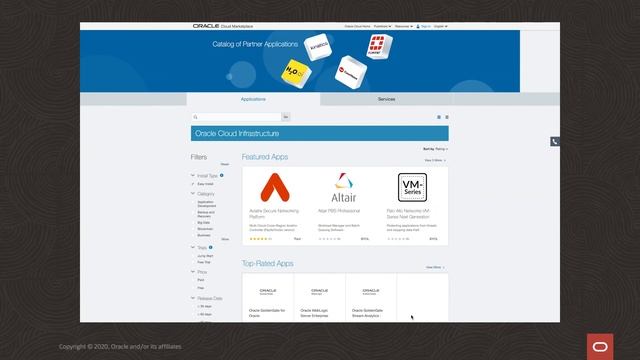Open Oracle GoldenGate for Oracle title
The width and height of the screenshot is (640, 360).
[267, 313]
